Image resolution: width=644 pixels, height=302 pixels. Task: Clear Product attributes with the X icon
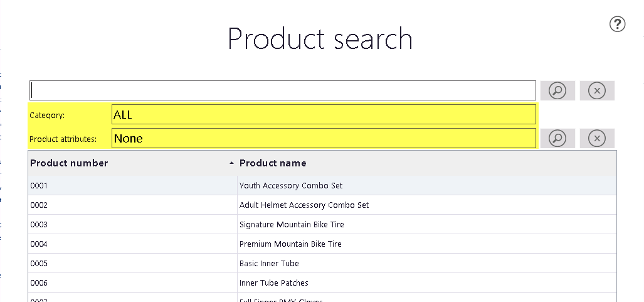pyautogui.click(x=597, y=138)
